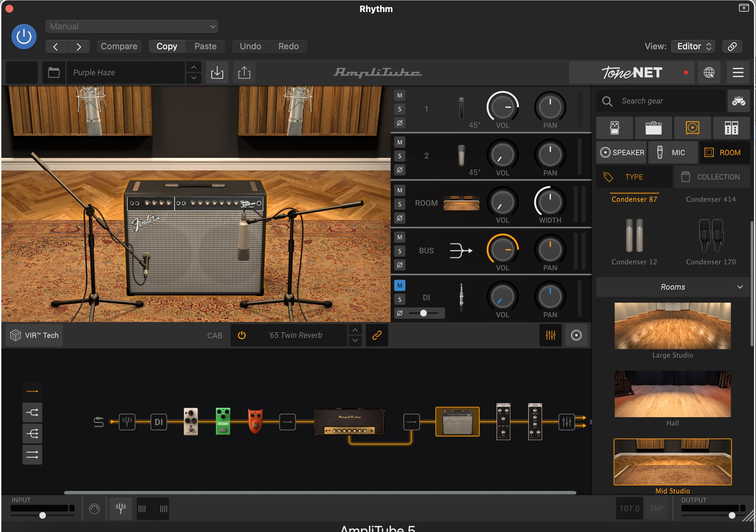Viewport: 756px width, 532px height.
Task: Click the save preset download icon
Action: tap(217, 72)
